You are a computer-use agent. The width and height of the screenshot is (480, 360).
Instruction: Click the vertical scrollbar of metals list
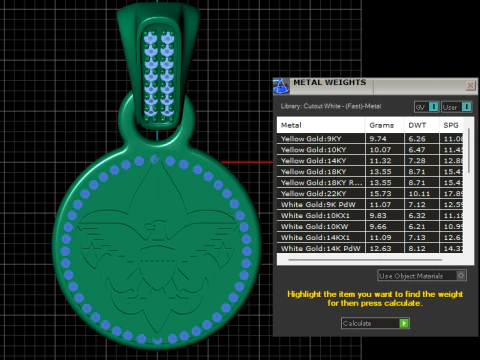coord(469,151)
